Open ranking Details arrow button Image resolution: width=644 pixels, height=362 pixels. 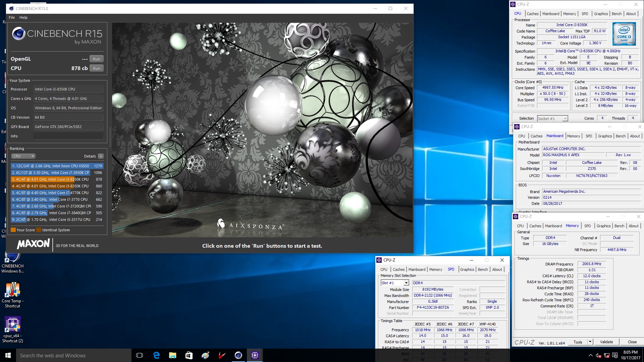pyautogui.click(x=101, y=156)
